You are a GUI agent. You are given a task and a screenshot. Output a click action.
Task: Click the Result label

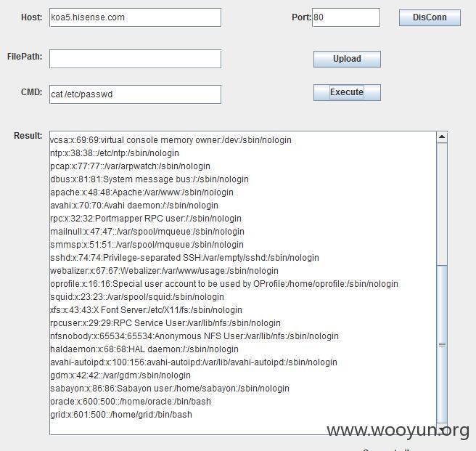pyautogui.click(x=28, y=136)
